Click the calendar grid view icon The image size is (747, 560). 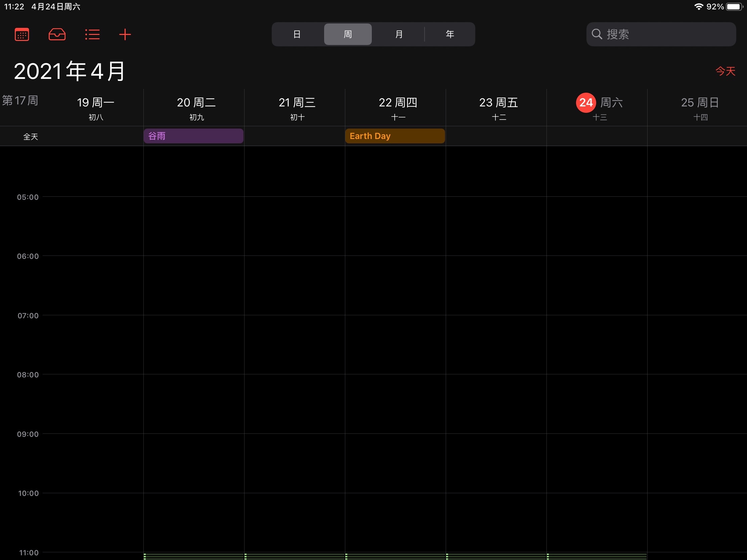[x=21, y=34]
